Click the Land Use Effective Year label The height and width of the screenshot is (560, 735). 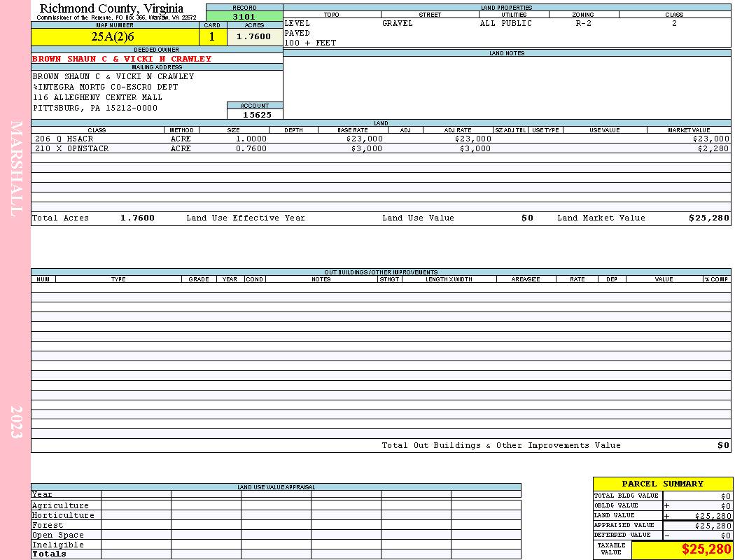[x=246, y=218]
